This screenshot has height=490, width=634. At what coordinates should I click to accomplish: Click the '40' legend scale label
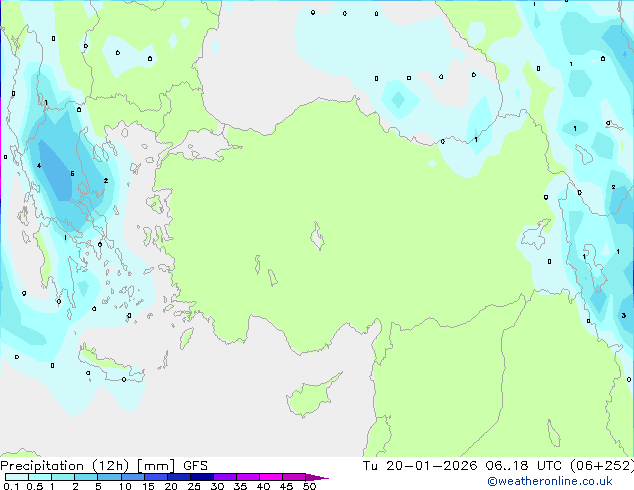coord(263,486)
